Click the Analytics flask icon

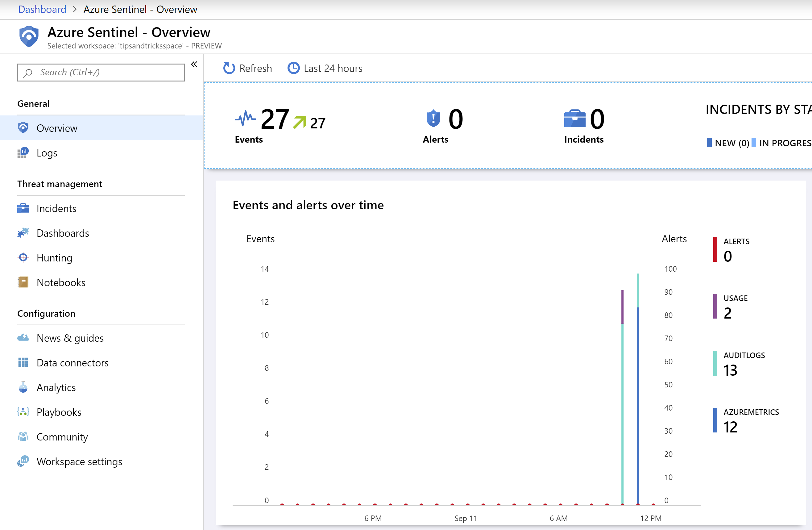(23, 387)
